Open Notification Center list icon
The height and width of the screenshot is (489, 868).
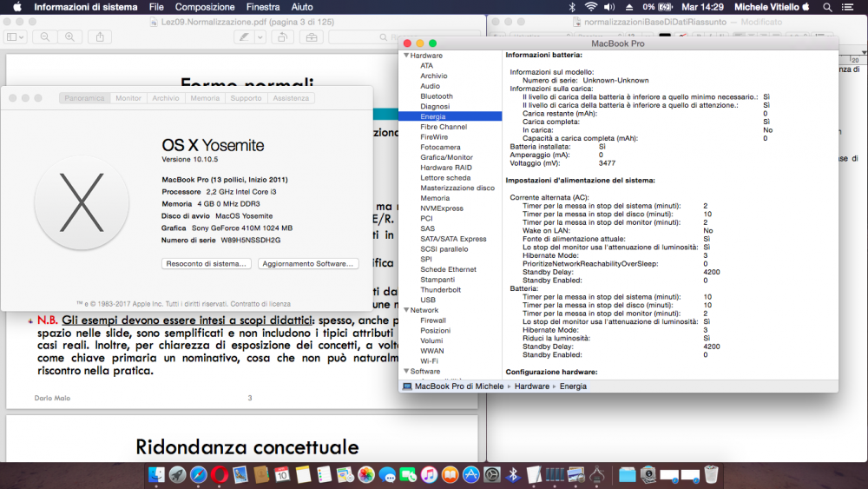(847, 7)
